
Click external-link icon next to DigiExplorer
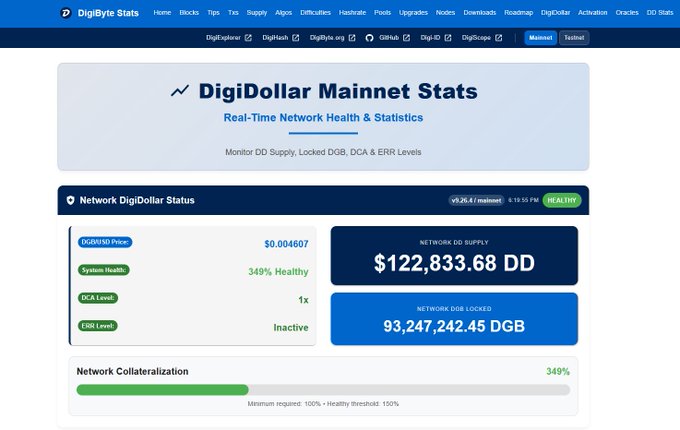click(x=248, y=38)
